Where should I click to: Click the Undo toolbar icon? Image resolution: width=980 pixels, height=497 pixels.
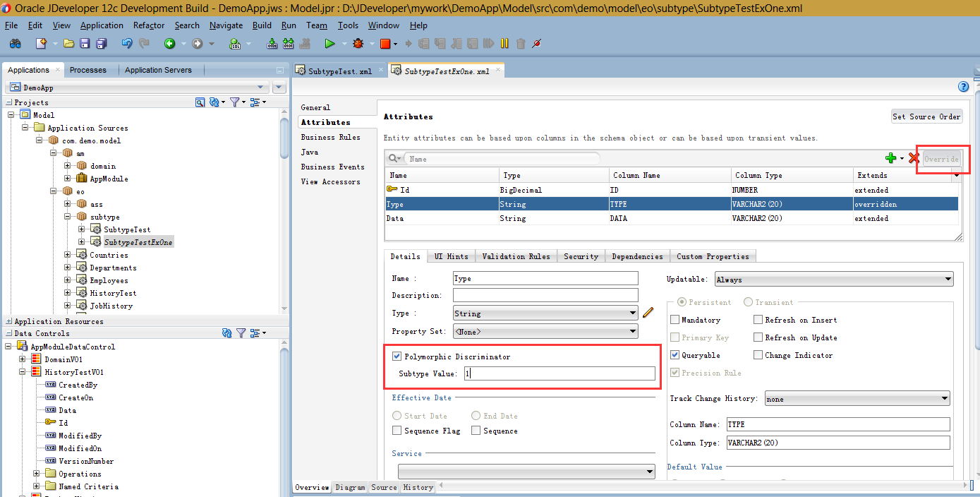click(x=127, y=44)
